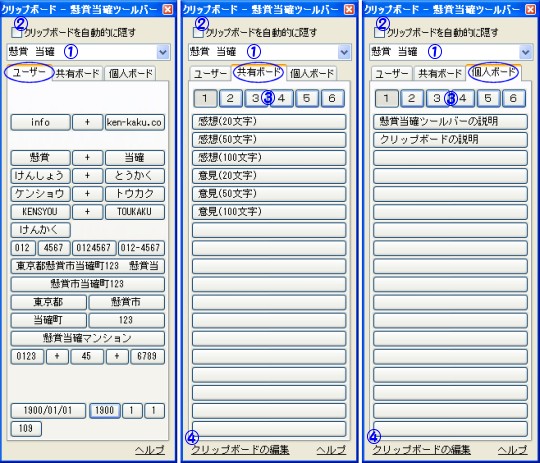Open the 懸賞 当確 dropdown in left window
Viewport: 540px width, 463px height.
[x=163, y=52]
